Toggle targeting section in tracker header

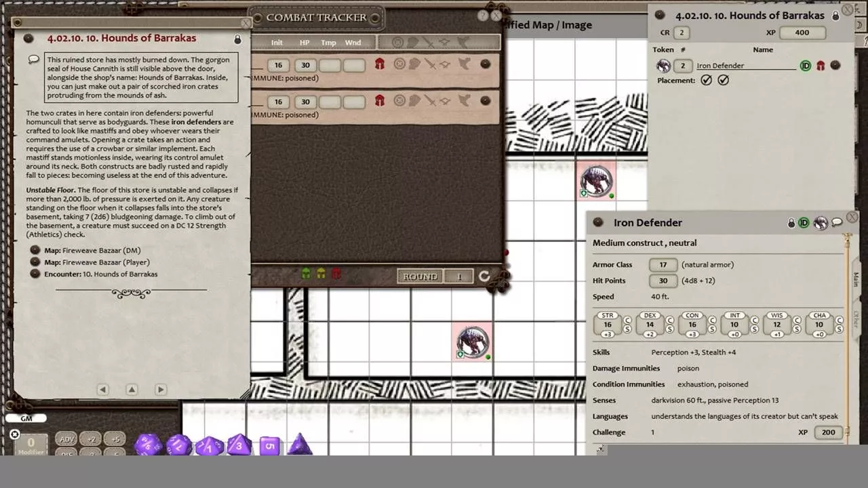click(398, 43)
